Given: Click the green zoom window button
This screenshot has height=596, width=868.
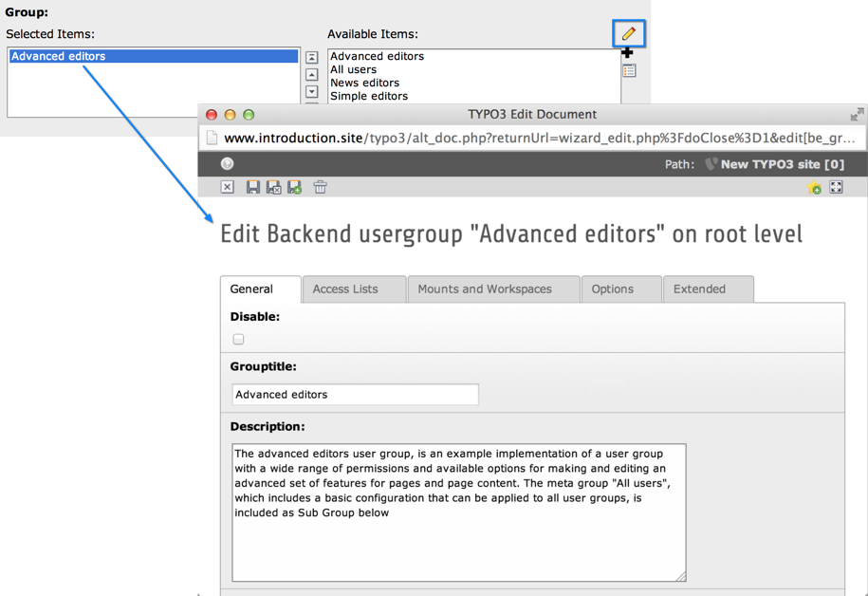Looking at the screenshot, I should coord(249,115).
